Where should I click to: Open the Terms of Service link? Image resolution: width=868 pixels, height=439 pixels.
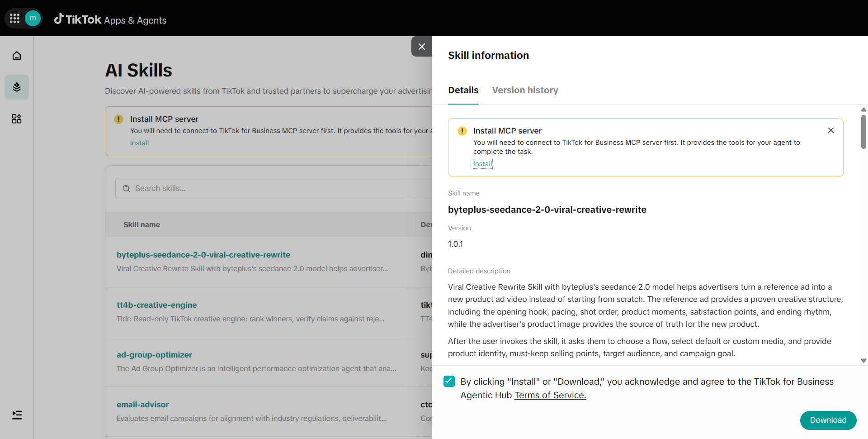(550, 395)
